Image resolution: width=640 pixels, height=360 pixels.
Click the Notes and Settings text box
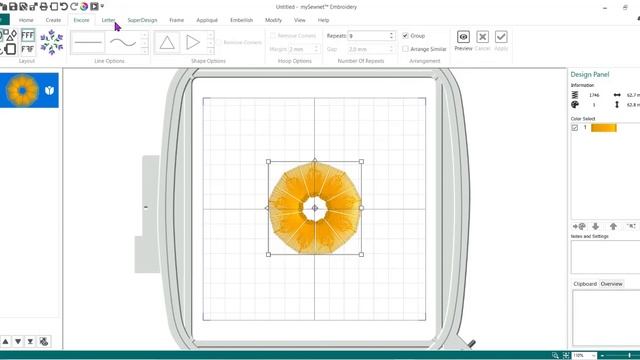tap(605, 257)
